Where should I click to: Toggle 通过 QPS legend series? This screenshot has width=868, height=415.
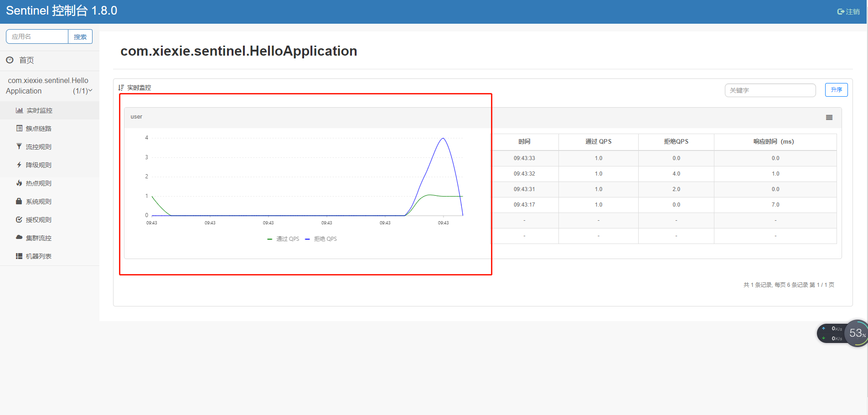coord(283,239)
